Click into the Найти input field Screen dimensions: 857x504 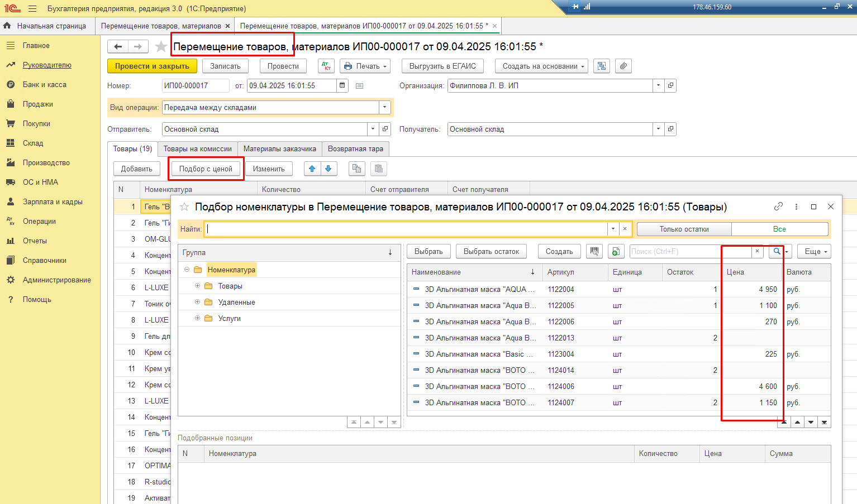[x=406, y=229]
